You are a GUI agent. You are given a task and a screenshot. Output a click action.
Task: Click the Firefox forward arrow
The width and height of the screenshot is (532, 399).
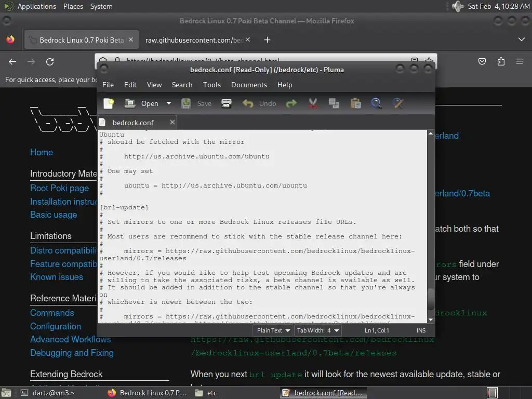click(31, 62)
